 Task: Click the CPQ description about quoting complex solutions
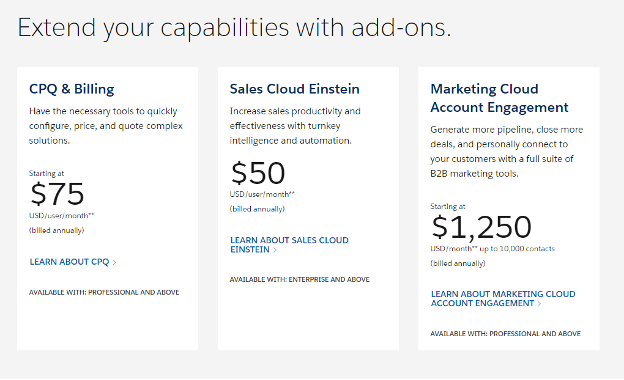point(106,126)
